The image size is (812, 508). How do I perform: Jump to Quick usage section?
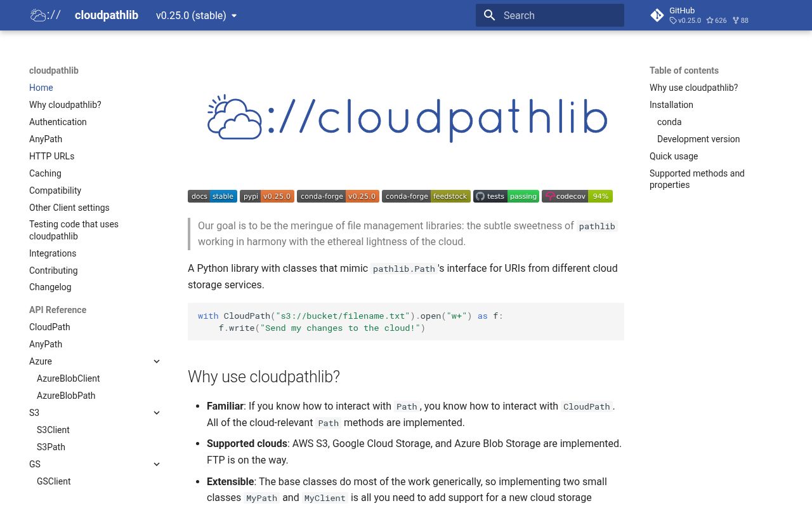pyautogui.click(x=674, y=156)
